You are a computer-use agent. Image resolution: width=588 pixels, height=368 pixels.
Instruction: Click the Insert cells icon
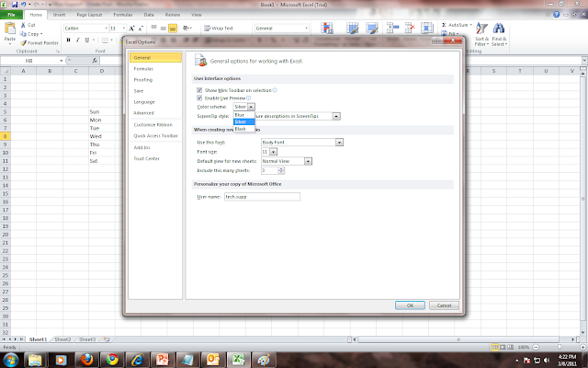click(392, 29)
